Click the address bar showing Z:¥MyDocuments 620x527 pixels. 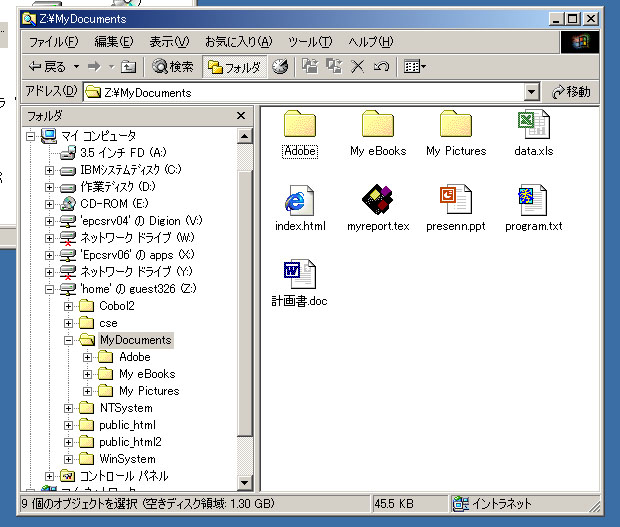coord(304,93)
